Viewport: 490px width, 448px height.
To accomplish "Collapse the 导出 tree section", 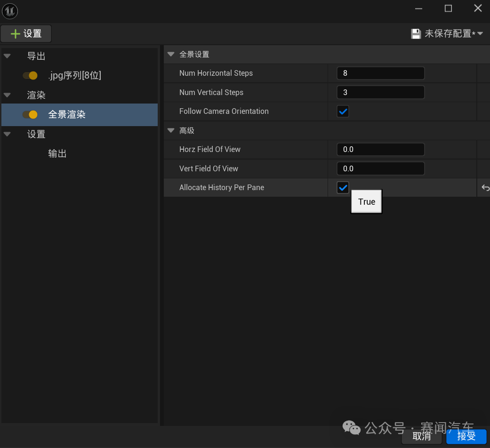I will click(x=7, y=56).
